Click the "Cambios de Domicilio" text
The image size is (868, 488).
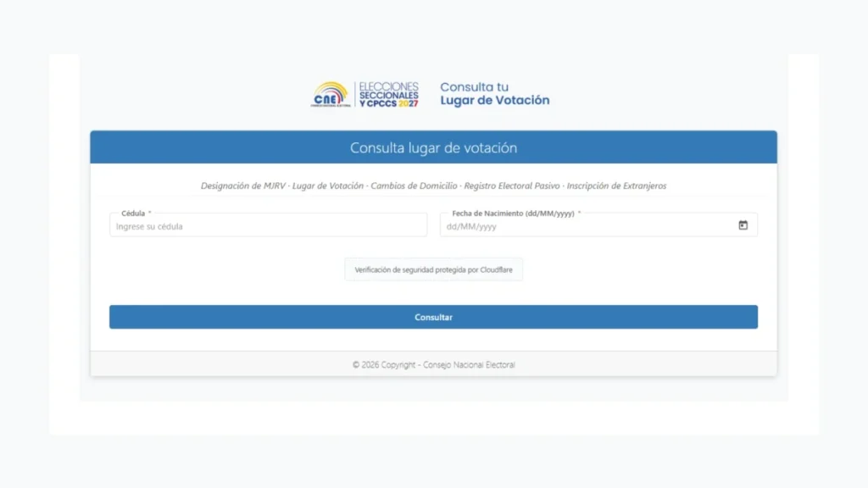coord(414,186)
